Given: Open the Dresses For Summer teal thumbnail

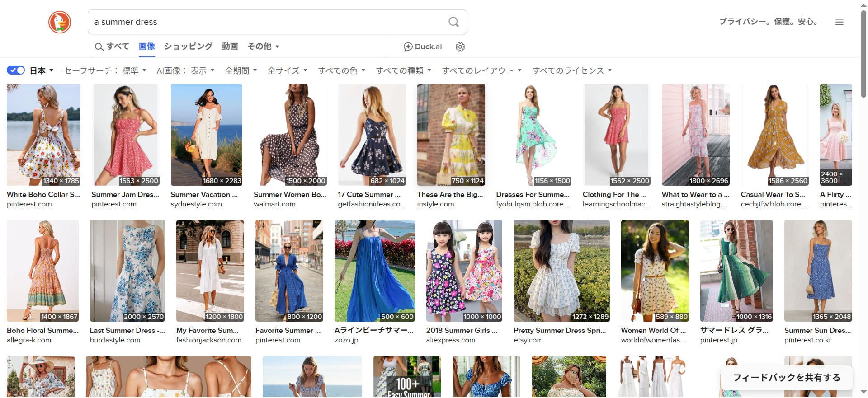Looking at the screenshot, I should [x=534, y=135].
